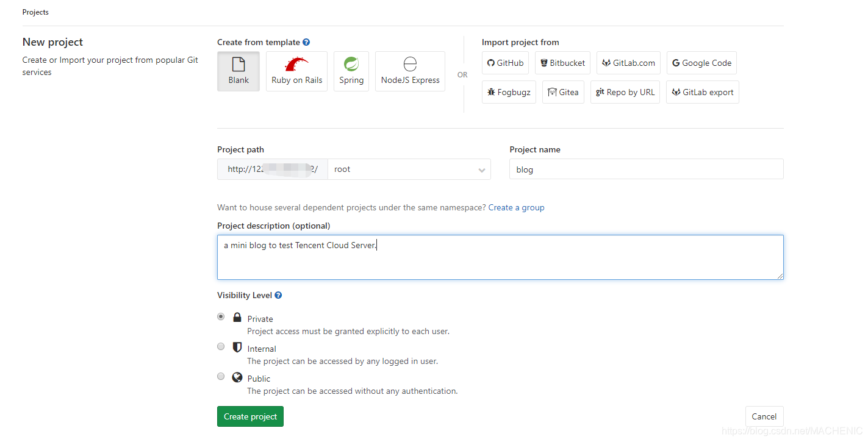
Task: Import project from Google Code
Action: tap(701, 63)
